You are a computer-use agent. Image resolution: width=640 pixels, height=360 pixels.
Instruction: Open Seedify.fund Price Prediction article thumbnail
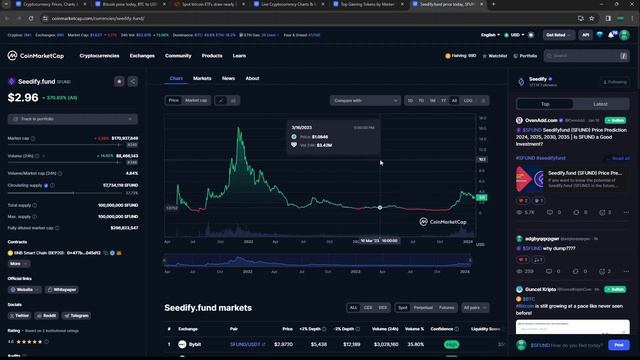(530, 179)
